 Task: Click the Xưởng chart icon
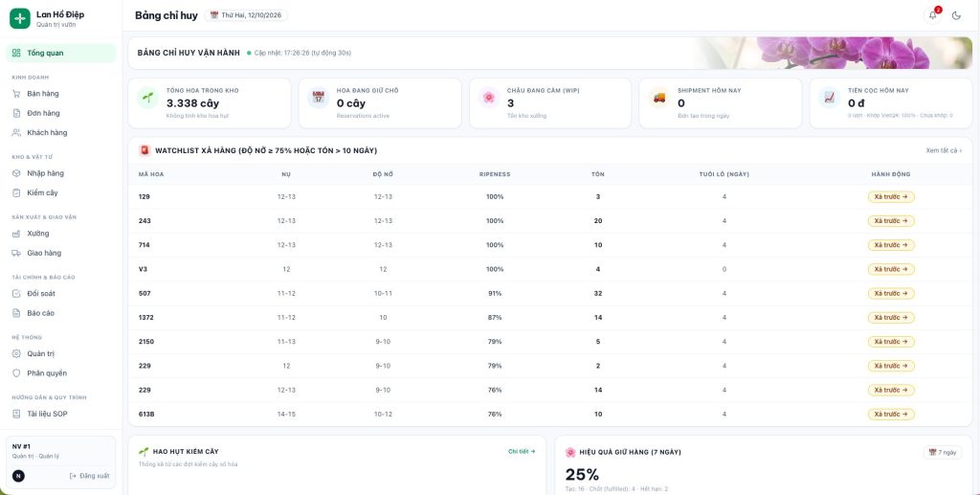(16, 233)
